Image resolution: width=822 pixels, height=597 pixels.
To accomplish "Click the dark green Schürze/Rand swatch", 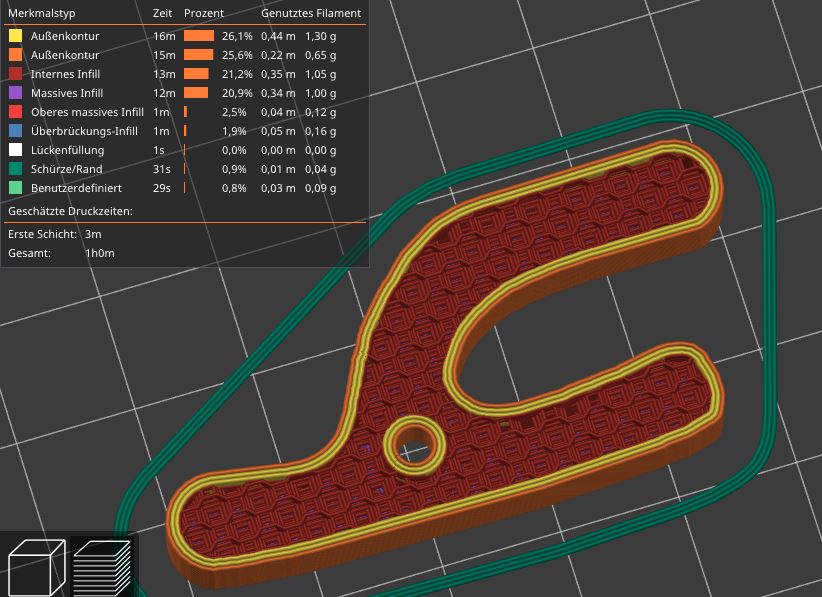I will [x=16, y=169].
